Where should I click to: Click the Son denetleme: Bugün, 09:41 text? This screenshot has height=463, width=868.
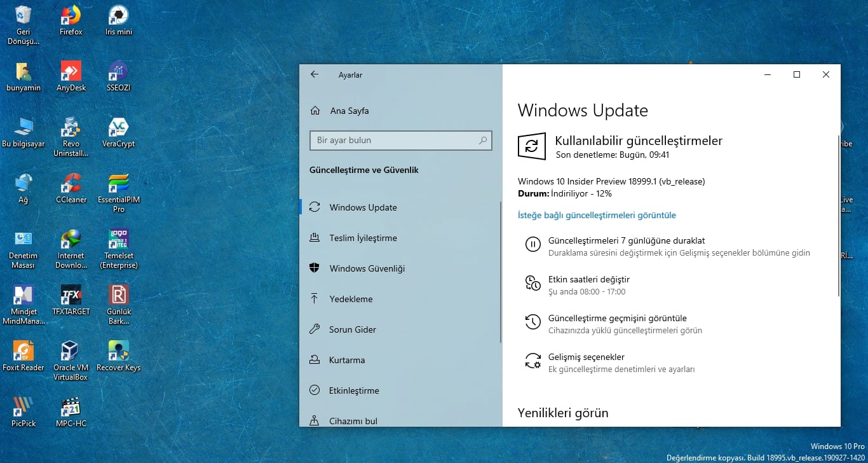pyautogui.click(x=613, y=155)
